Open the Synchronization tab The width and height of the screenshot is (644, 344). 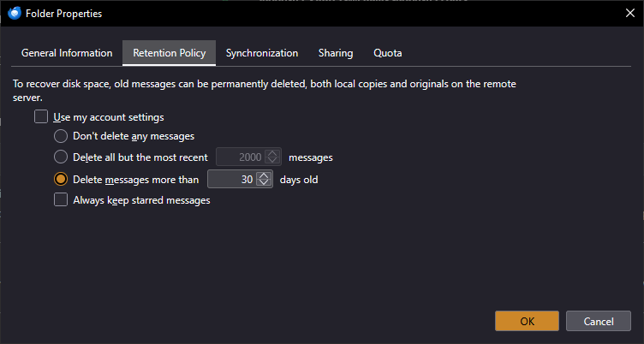[262, 53]
